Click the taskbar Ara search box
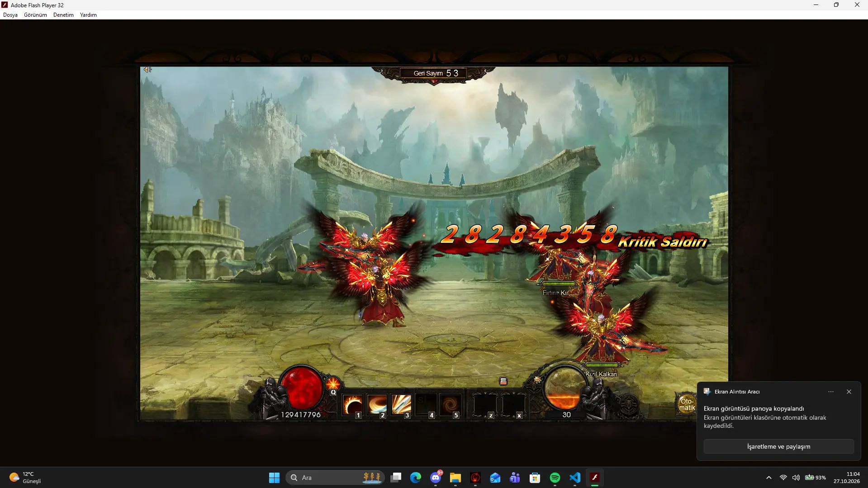 click(335, 478)
